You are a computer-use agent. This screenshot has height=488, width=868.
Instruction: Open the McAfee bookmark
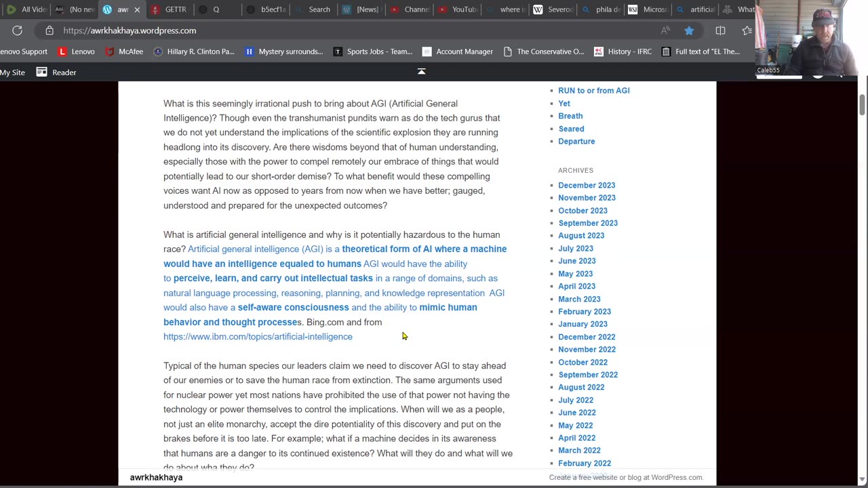pyautogui.click(x=124, y=52)
